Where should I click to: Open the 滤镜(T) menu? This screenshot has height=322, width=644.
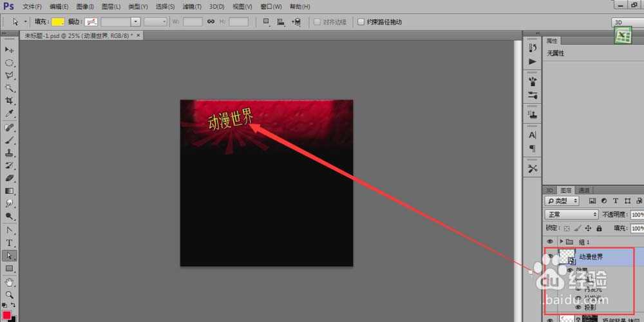tap(191, 6)
